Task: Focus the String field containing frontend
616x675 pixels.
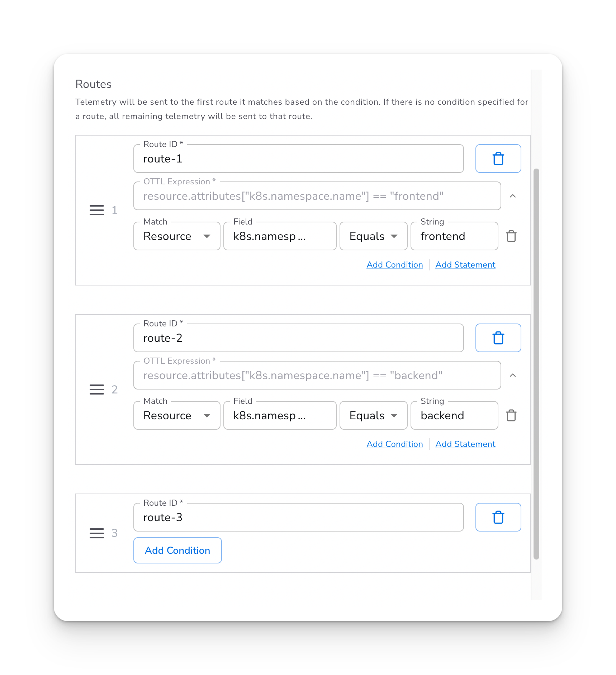Action: tap(454, 236)
